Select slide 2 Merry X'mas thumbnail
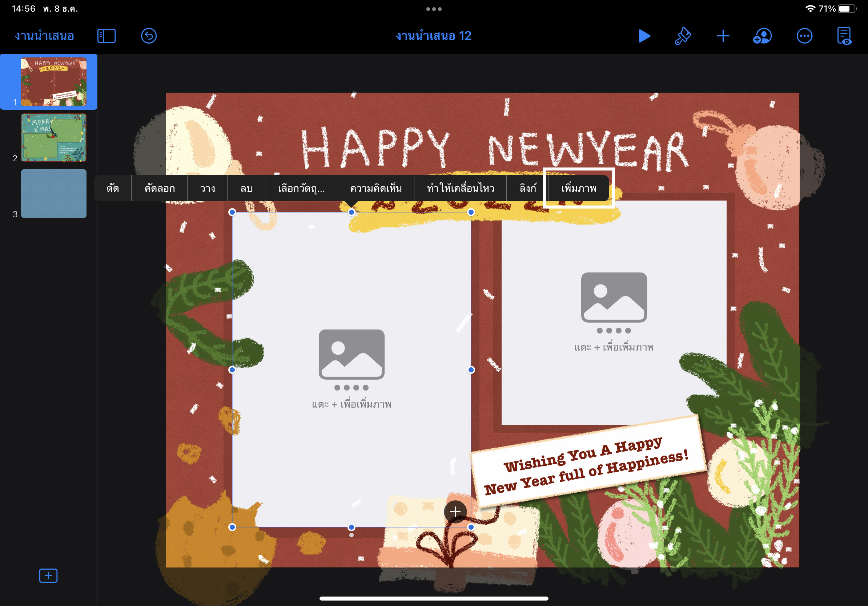The image size is (868, 606). pos(54,138)
